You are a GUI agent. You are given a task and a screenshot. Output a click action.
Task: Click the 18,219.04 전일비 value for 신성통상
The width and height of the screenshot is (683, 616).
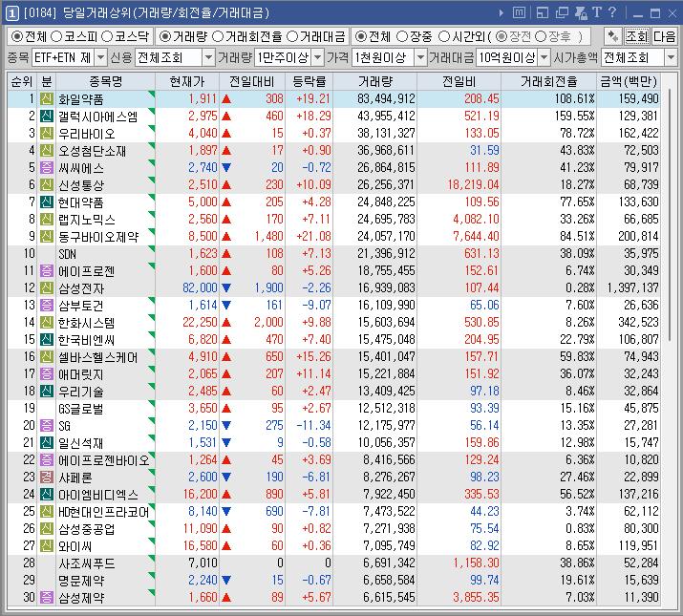coord(473,184)
